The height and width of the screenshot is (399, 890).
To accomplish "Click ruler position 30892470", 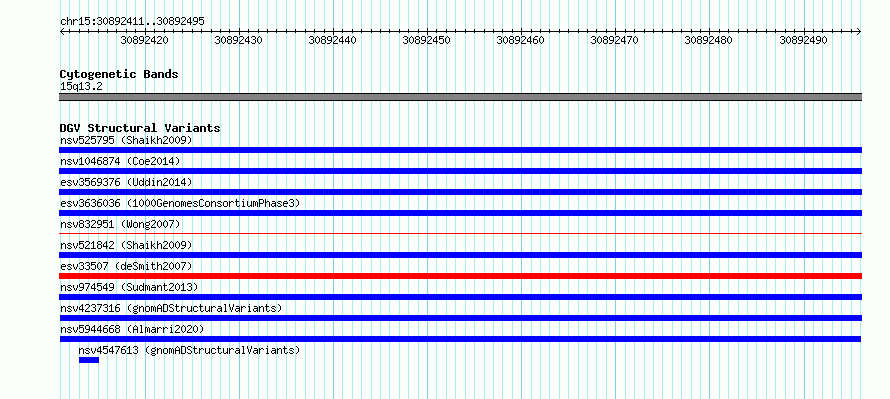I will (615, 40).
